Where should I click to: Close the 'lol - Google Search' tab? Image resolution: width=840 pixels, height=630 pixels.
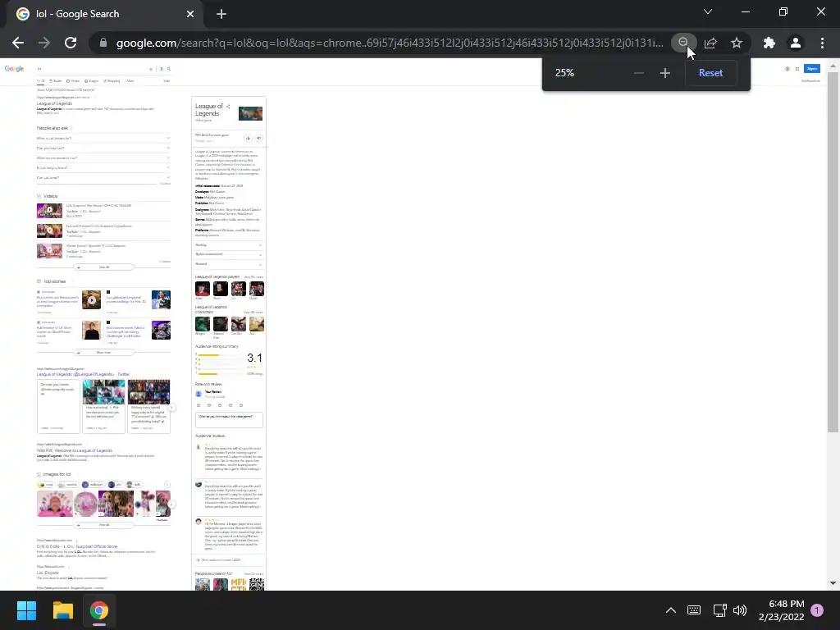tap(190, 14)
